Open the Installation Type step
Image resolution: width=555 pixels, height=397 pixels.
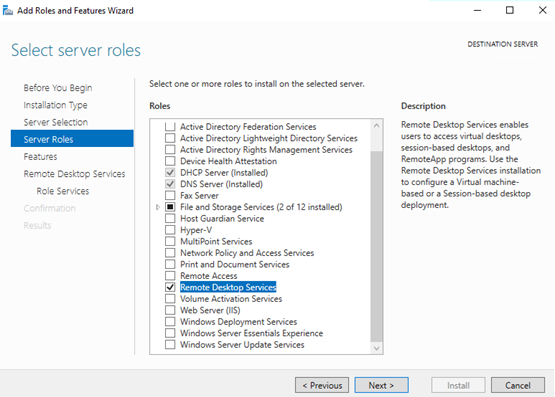pos(55,105)
